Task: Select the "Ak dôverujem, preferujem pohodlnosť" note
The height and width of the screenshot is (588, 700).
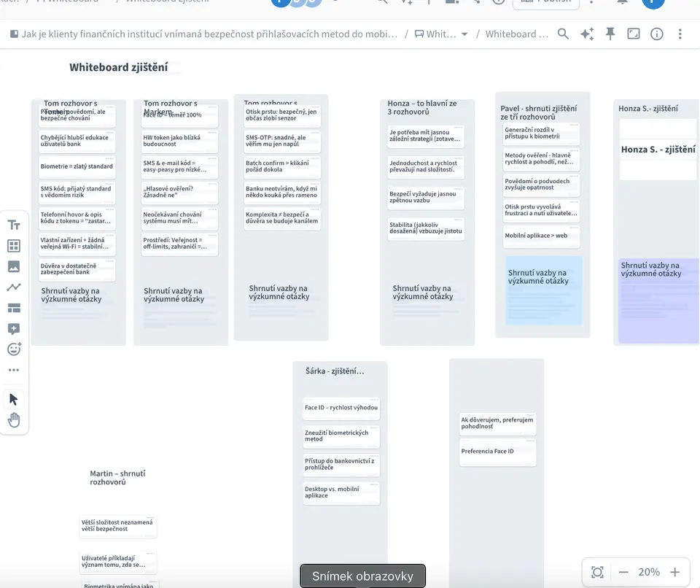Action: tap(497, 424)
